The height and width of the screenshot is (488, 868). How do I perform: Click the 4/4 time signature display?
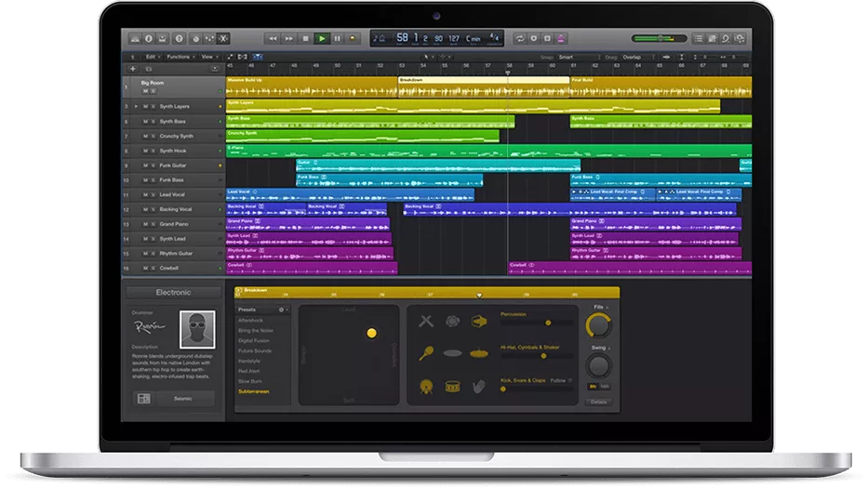point(494,37)
